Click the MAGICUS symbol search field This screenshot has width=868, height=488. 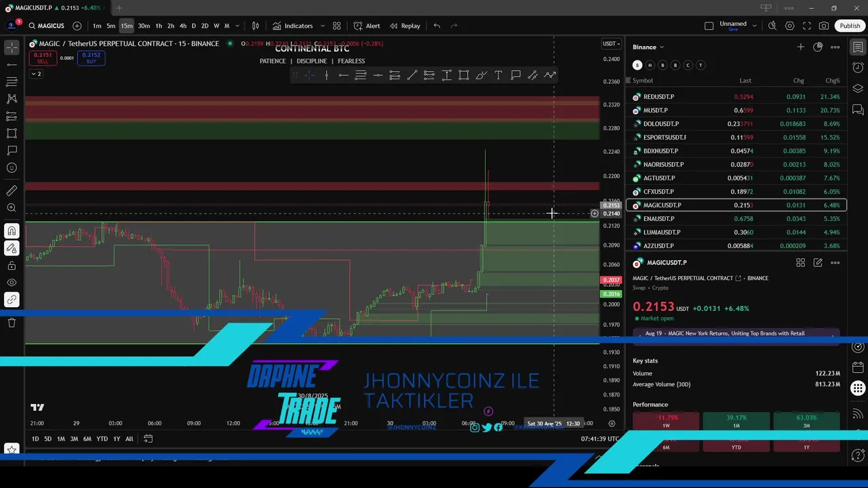[46, 26]
